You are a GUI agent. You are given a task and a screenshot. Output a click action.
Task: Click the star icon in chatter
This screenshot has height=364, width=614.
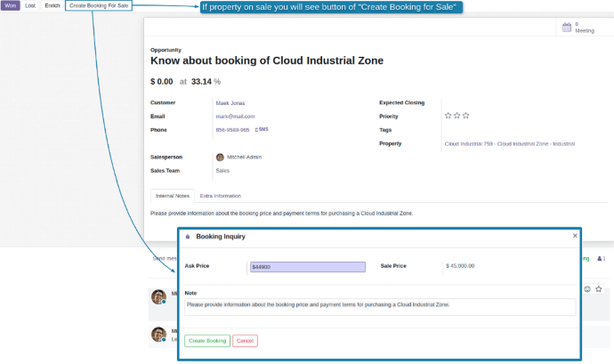(x=599, y=289)
